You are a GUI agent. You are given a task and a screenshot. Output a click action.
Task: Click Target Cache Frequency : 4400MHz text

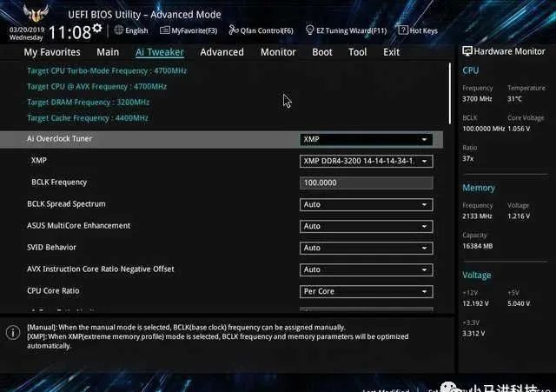88,118
